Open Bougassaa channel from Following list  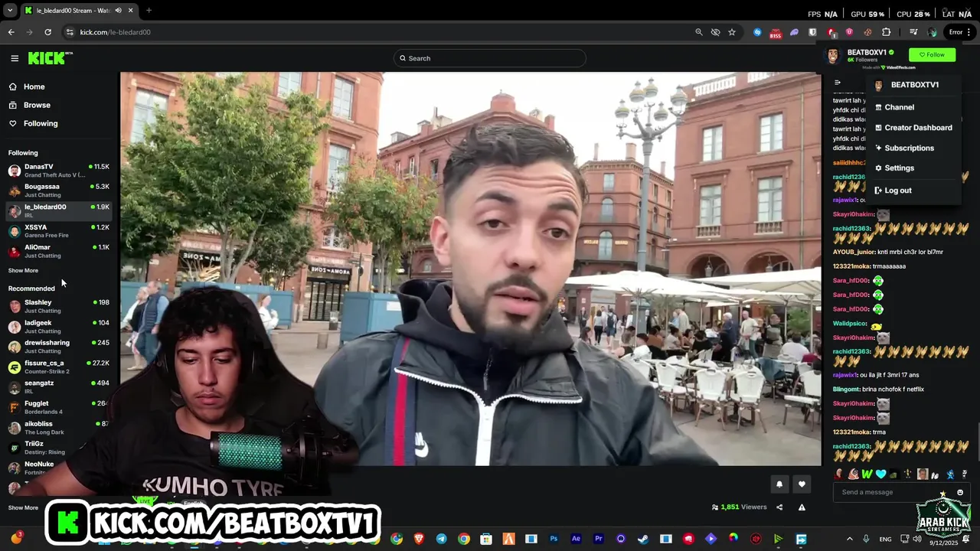click(59, 191)
